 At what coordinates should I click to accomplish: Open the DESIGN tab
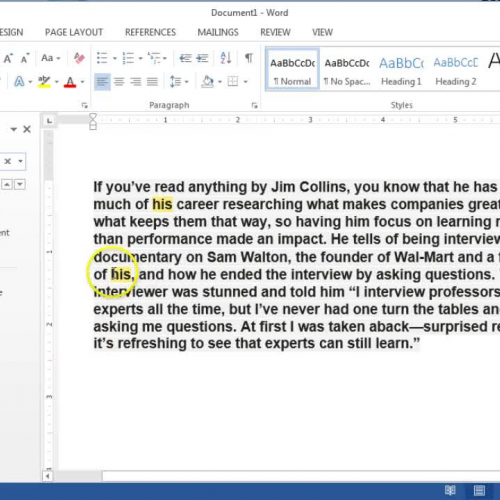coord(11,32)
